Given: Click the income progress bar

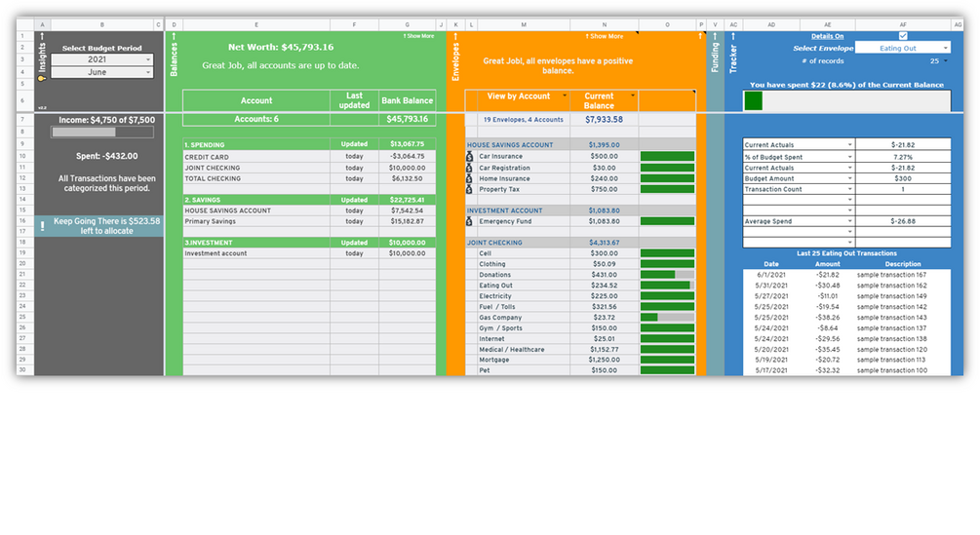Looking at the screenshot, I should pos(102,132).
